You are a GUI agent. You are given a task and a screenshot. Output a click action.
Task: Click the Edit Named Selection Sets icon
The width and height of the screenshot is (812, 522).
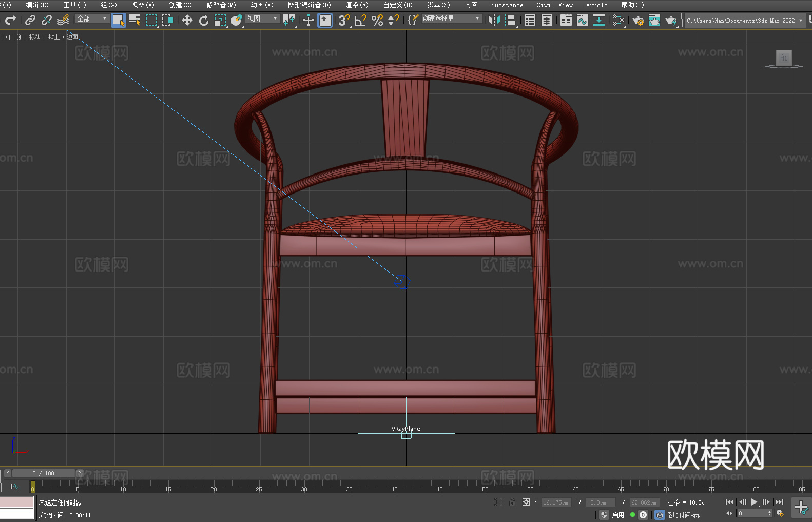[413, 21]
